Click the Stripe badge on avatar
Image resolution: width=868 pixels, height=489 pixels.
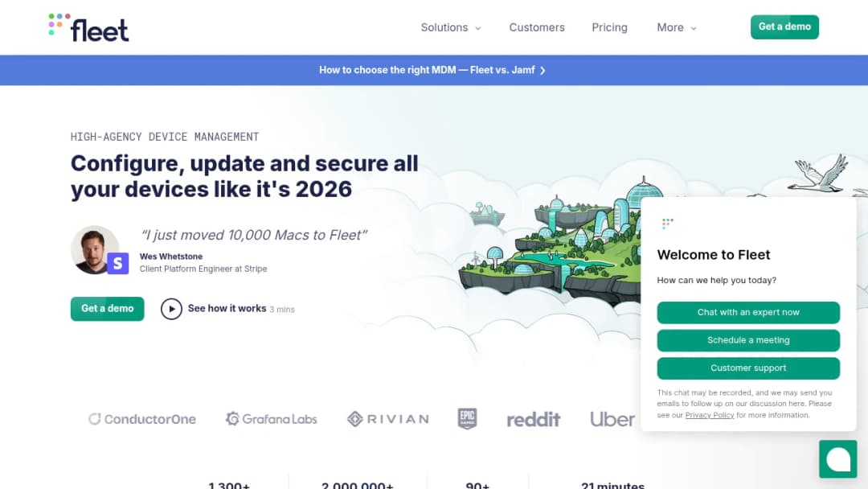118,264
